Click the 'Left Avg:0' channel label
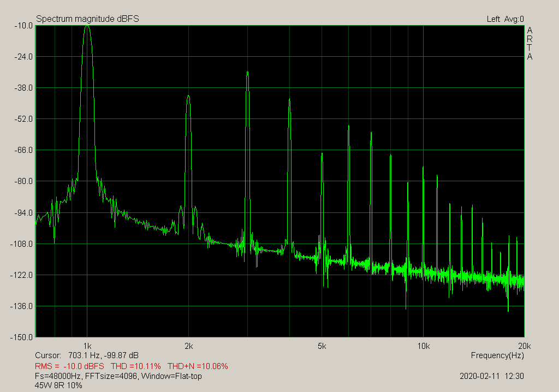This screenshot has height=392, width=559. point(505,19)
